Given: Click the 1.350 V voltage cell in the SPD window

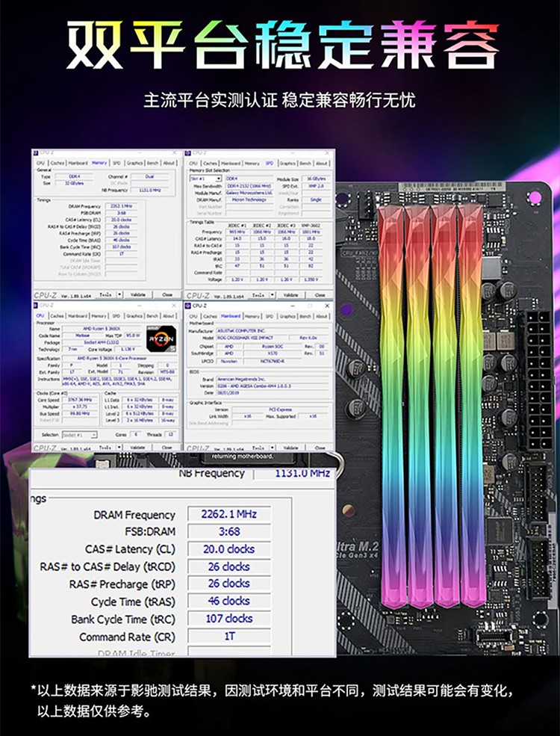Looking at the screenshot, I should [311, 279].
